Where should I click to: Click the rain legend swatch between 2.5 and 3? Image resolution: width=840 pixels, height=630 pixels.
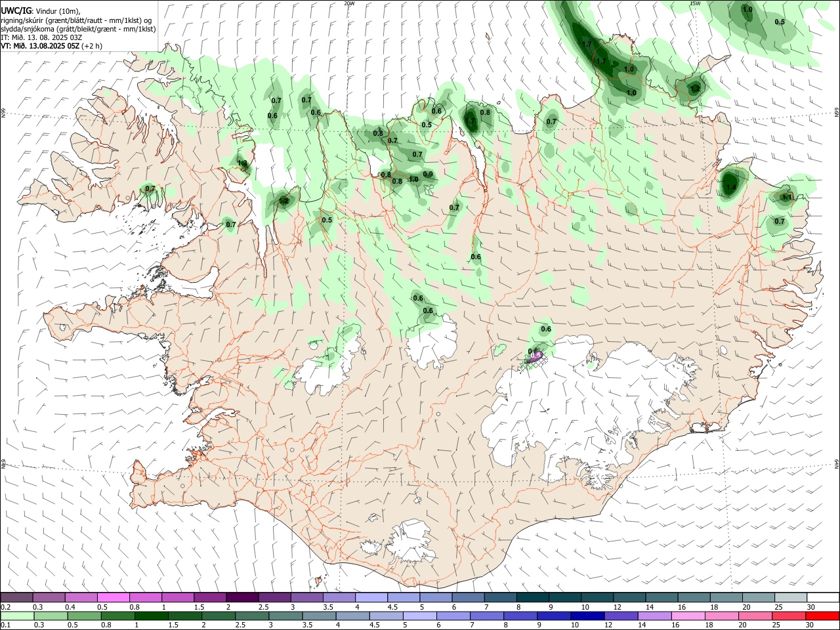coord(251,616)
